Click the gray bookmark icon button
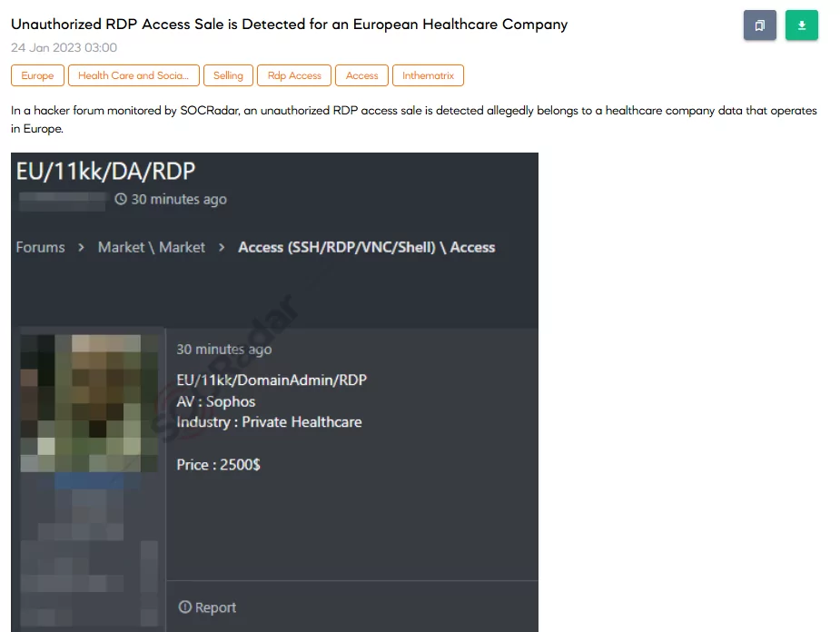Screen dimensions: 840x632 759,25
